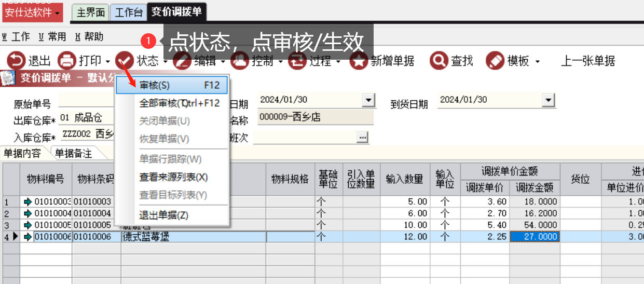Screen dimensions: 644x284
Task: Expand the 打印 dropdown arrow
Action: [x=107, y=62]
